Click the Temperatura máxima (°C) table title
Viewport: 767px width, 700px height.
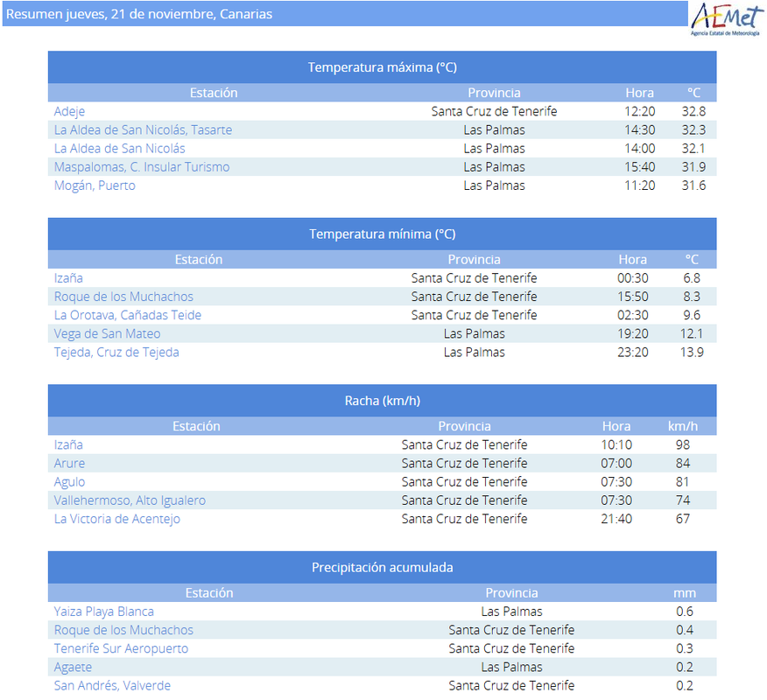click(x=382, y=67)
